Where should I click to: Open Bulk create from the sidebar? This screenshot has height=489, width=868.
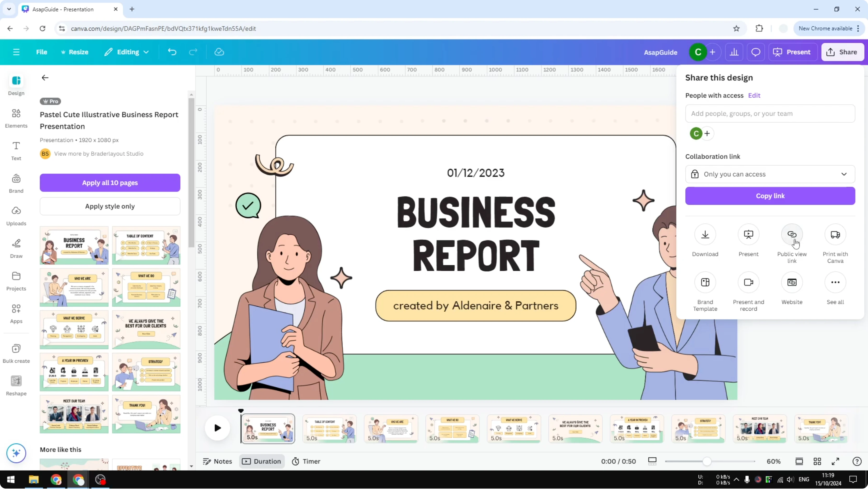point(16,352)
